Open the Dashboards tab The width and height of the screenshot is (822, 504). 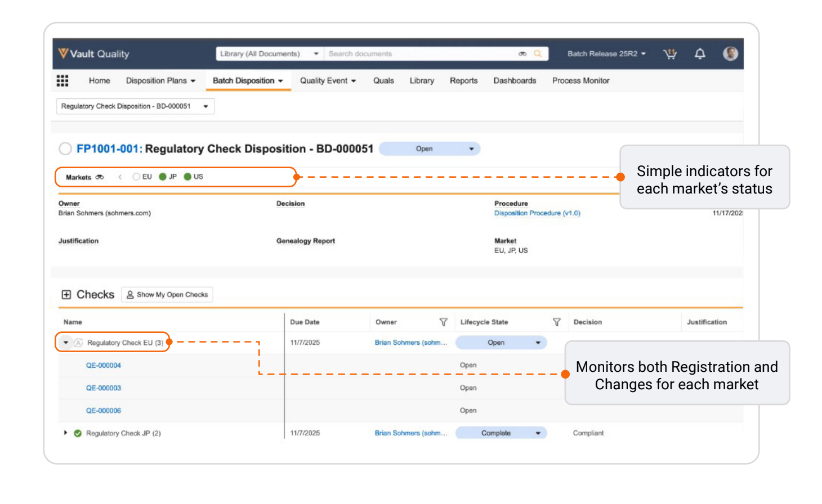pyautogui.click(x=515, y=80)
